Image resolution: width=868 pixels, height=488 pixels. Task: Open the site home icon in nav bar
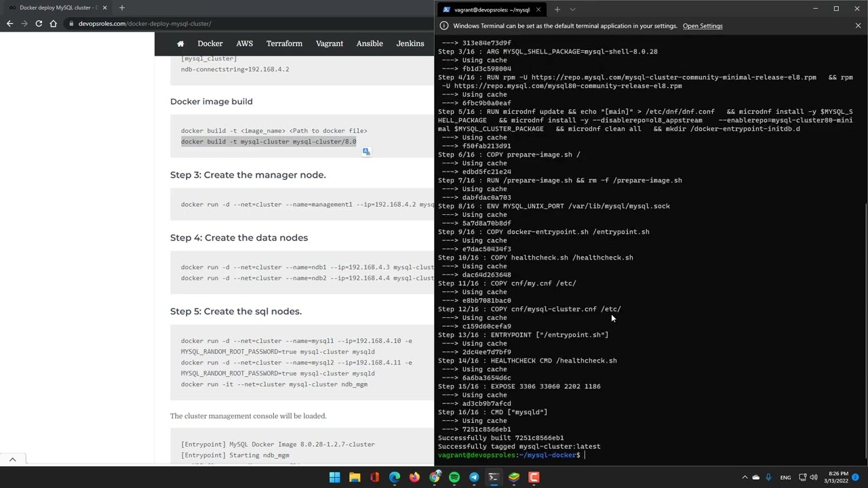coord(180,43)
